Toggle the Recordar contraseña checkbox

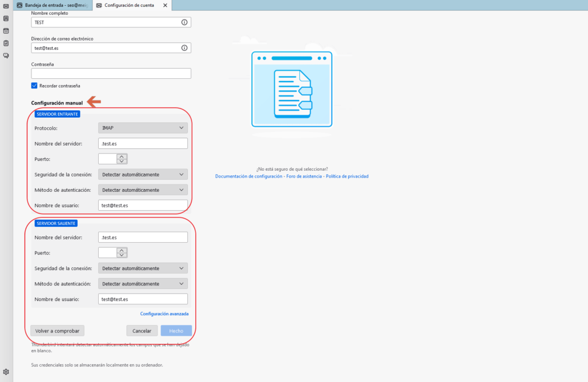pos(34,85)
